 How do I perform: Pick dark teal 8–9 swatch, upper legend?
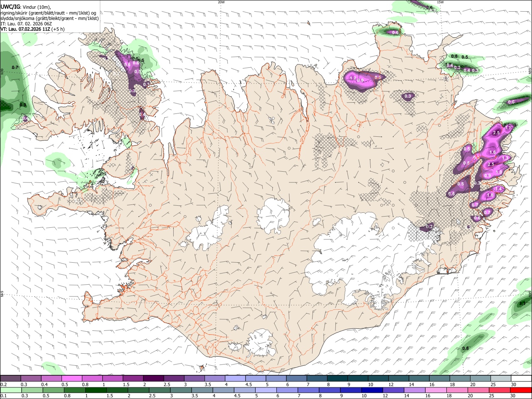pyautogui.click(x=337, y=379)
